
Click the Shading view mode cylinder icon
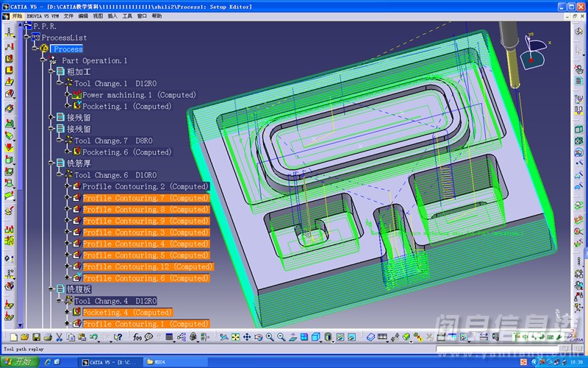(328, 337)
